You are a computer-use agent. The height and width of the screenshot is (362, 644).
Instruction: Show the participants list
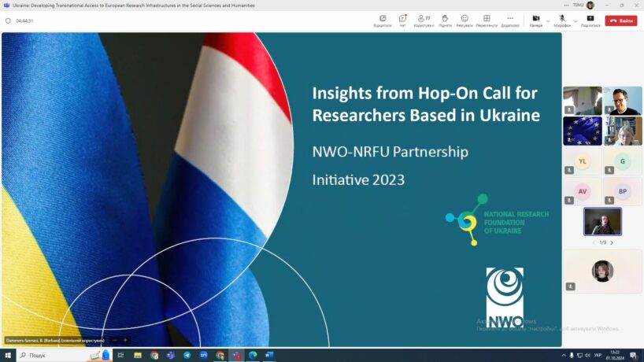pos(424,20)
